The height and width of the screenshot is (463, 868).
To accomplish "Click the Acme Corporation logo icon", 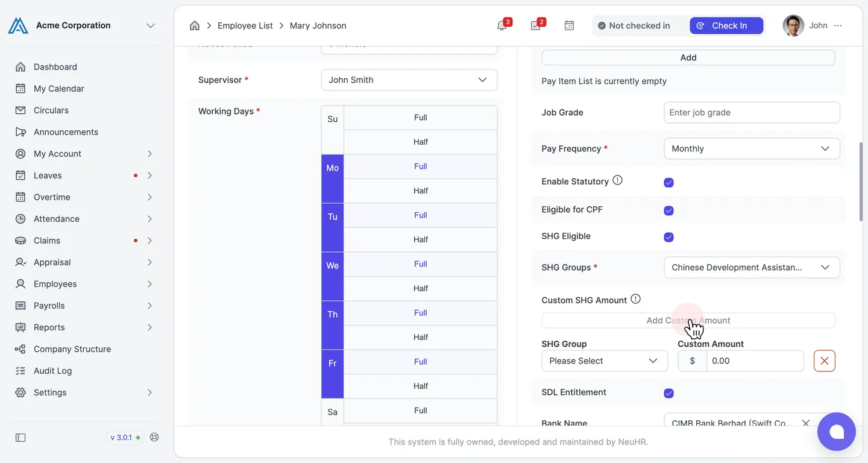I will tap(18, 25).
